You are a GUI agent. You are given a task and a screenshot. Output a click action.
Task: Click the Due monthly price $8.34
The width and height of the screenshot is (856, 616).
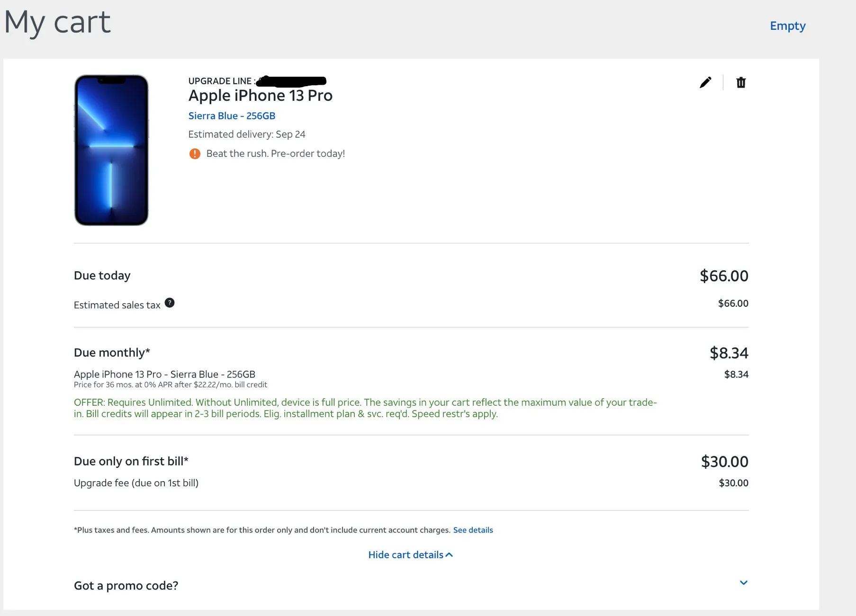pyautogui.click(x=729, y=353)
